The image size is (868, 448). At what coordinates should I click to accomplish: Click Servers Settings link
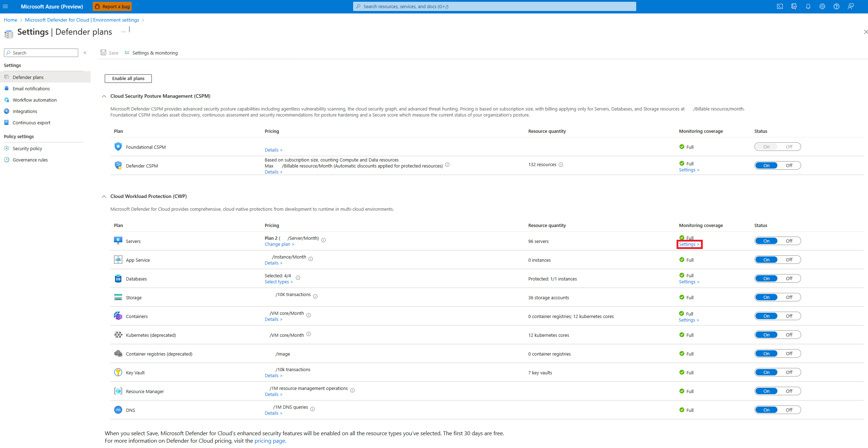[689, 244]
